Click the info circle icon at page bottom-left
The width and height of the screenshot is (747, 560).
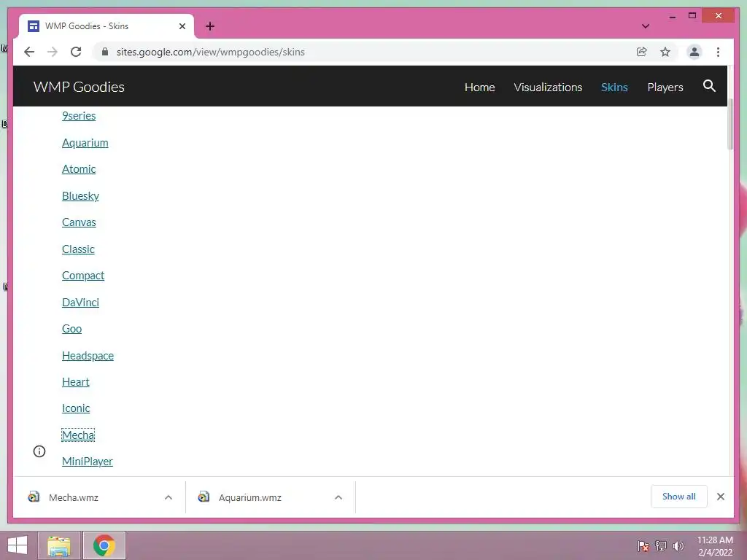(39, 451)
